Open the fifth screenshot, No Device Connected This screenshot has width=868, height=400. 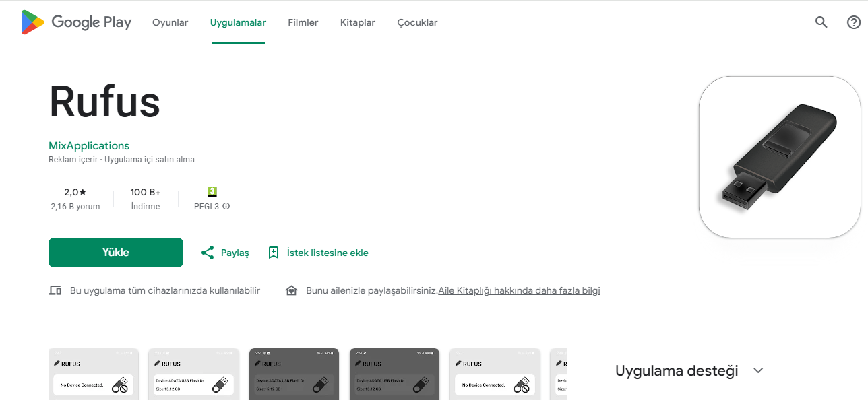pyautogui.click(x=495, y=374)
